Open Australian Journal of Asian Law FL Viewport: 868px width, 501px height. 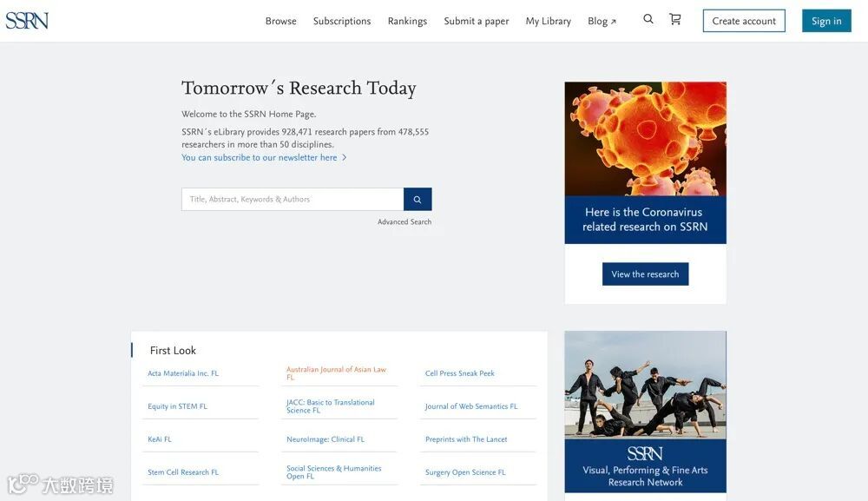[x=336, y=373]
